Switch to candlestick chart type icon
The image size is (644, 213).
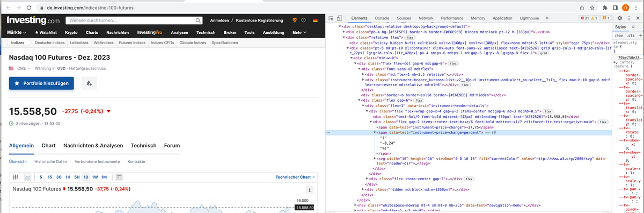coord(15,177)
